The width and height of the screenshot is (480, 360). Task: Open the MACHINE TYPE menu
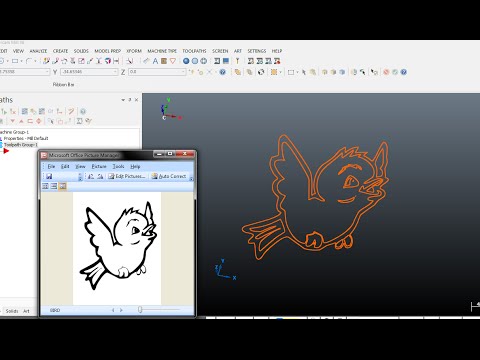(x=162, y=51)
